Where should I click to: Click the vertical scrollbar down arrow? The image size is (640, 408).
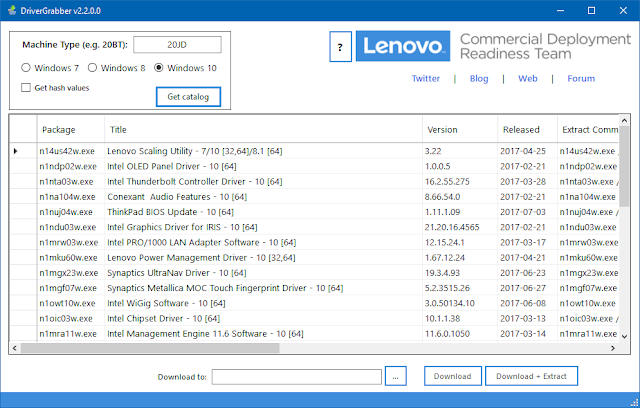point(624,336)
